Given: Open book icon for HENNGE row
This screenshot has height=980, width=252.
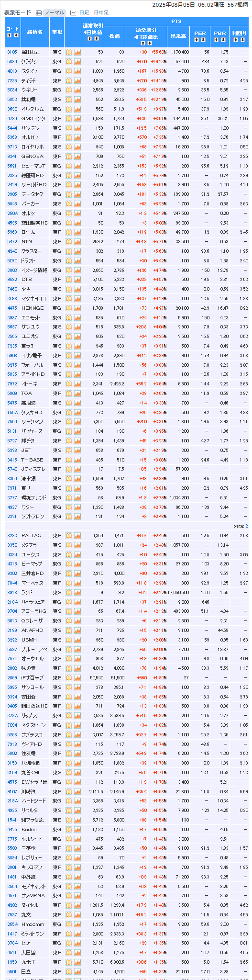Looking at the screenshot, I should [x=68, y=308].
